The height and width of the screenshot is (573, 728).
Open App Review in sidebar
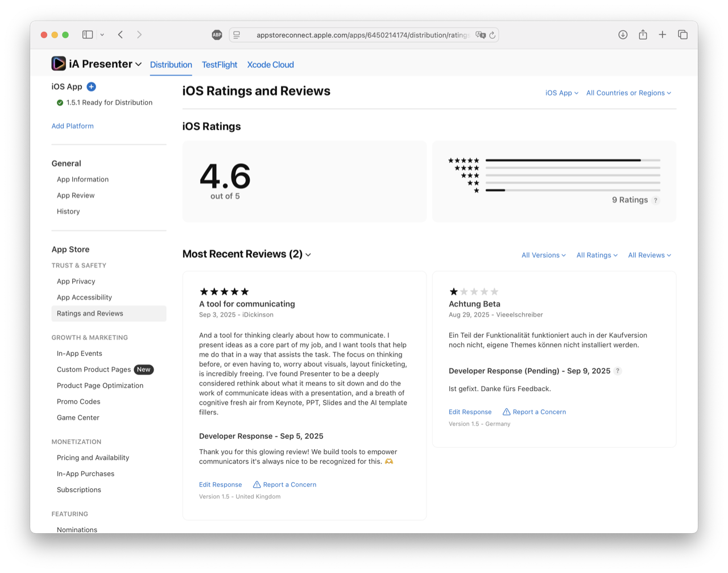(x=76, y=196)
